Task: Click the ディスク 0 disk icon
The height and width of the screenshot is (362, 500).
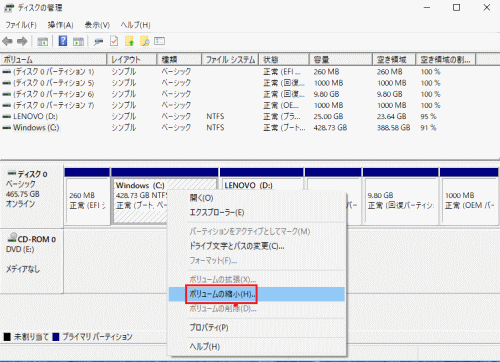Action: click(12, 173)
